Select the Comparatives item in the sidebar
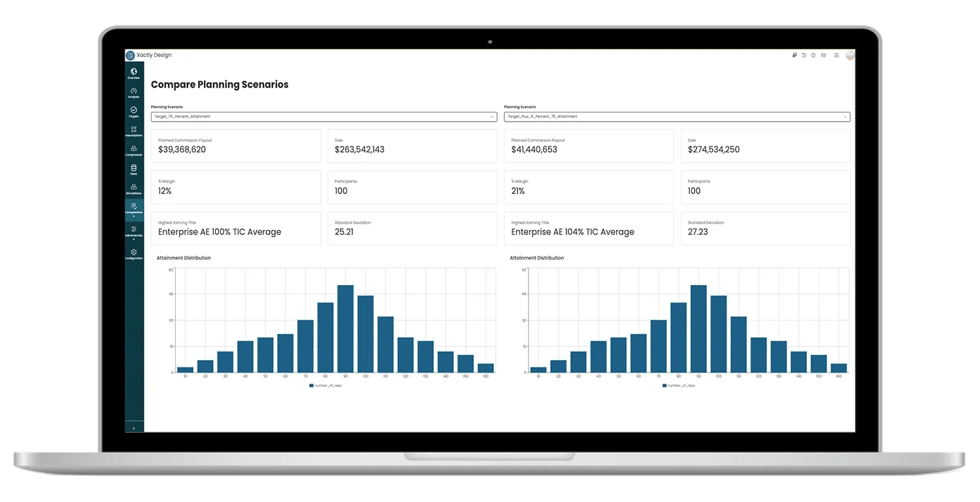Screen dimensions: 980x502 click(x=134, y=209)
